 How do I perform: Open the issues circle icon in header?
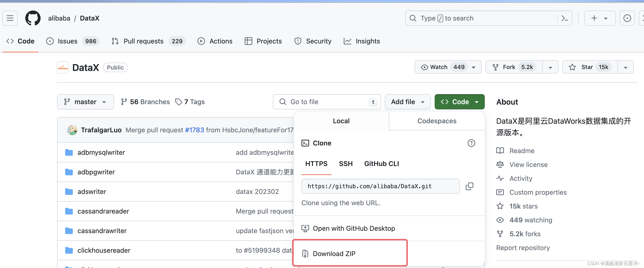point(627,18)
